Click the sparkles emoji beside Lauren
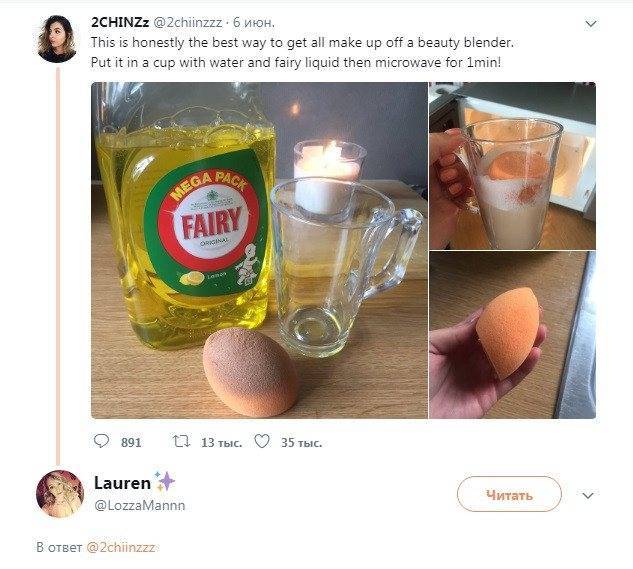This screenshot has height=569, width=633. tap(166, 482)
